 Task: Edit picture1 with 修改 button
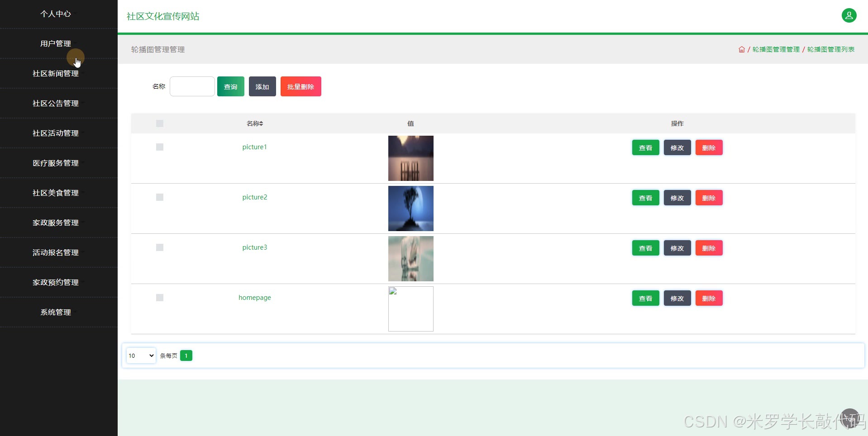677,147
